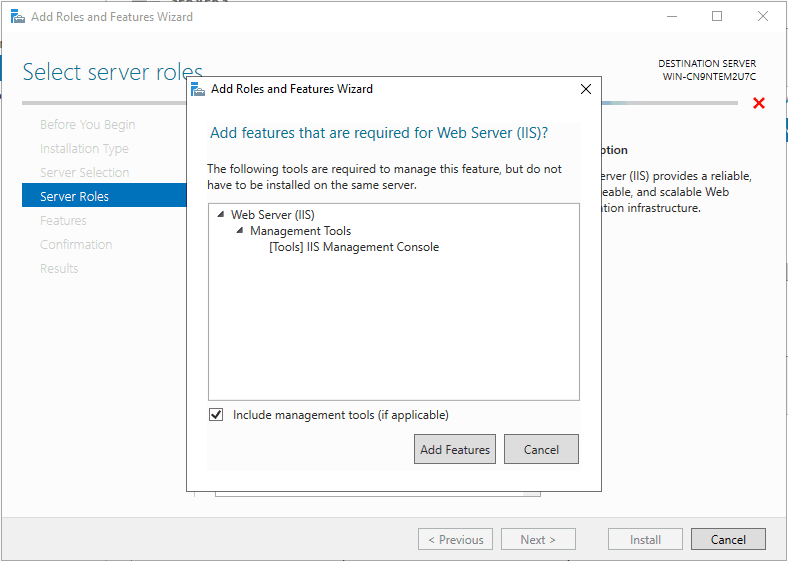Collapse the Web Server (IIS) tree node
The image size is (788, 561).
(221, 215)
